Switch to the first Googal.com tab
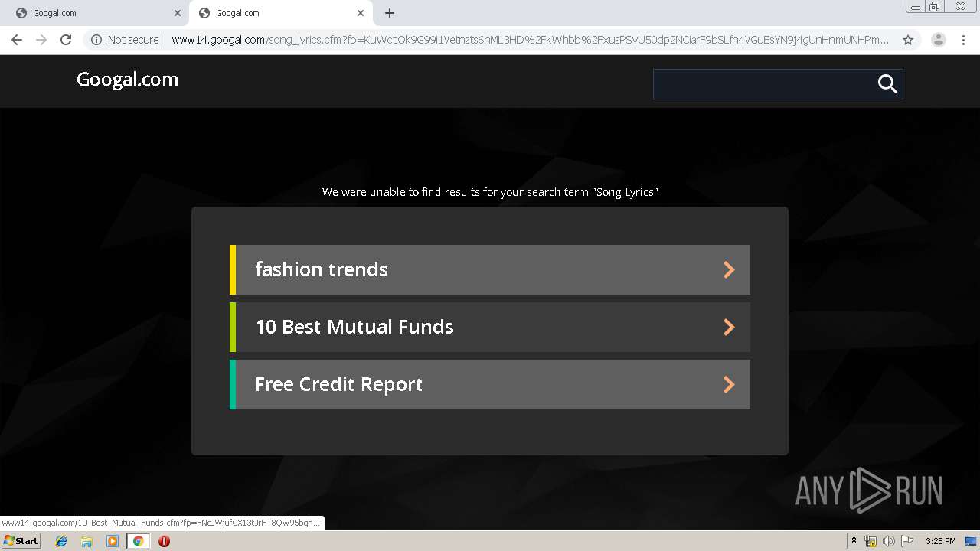Image resolution: width=980 pixels, height=551 pixels. 96,13
